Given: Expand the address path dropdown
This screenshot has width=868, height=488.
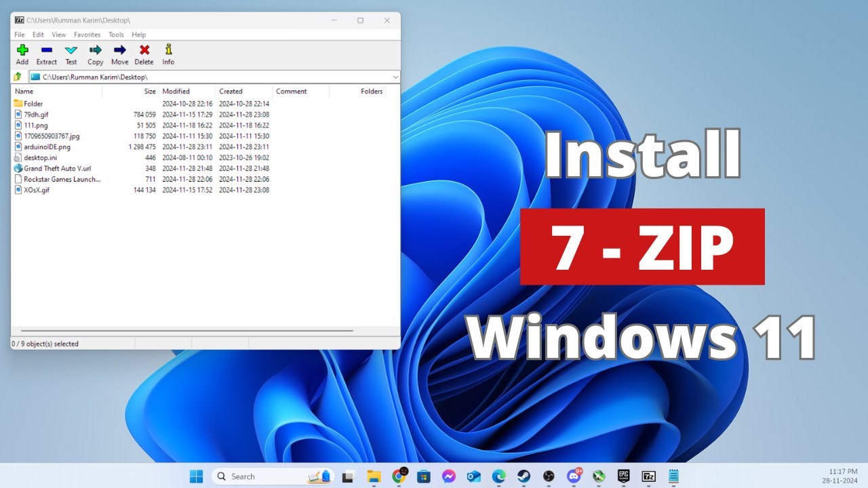Looking at the screenshot, I should 395,77.
